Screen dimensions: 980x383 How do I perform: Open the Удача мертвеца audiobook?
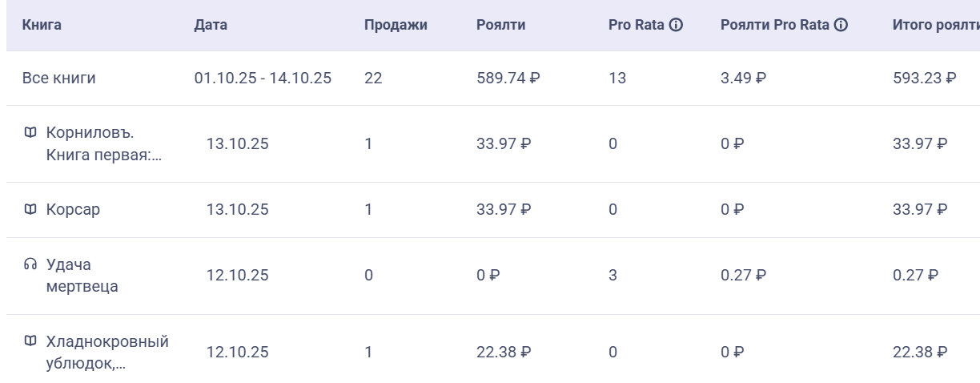tap(82, 276)
